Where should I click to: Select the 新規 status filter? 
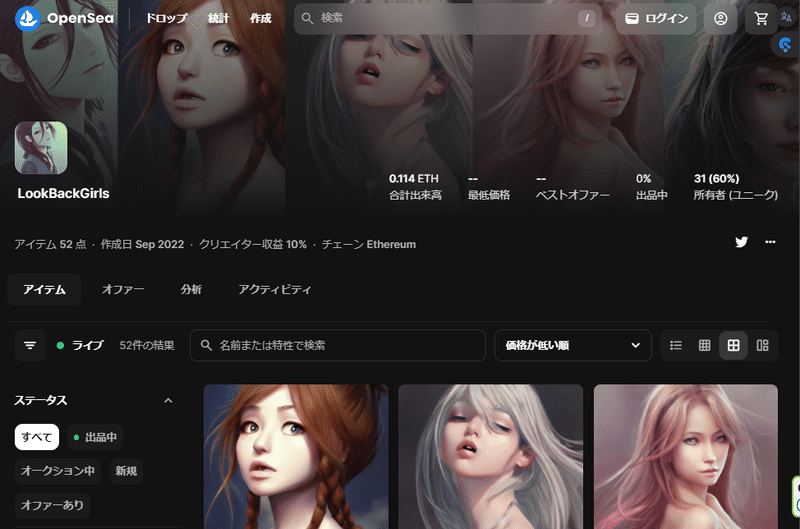(x=126, y=471)
